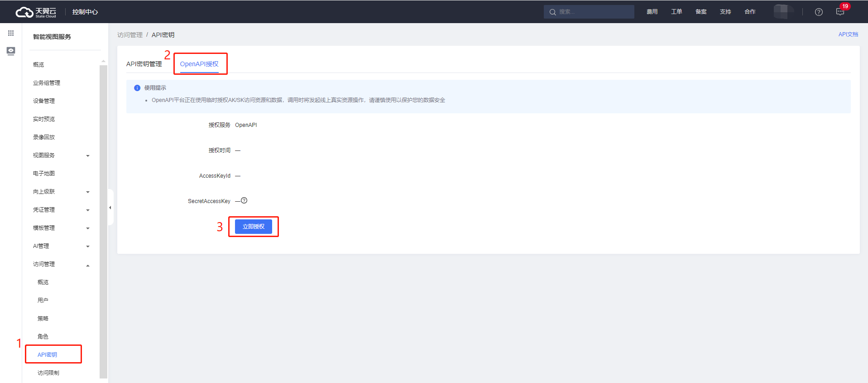The image size is (868, 383).
Task: Open 角色 in sidebar
Action: pyautogui.click(x=43, y=337)
